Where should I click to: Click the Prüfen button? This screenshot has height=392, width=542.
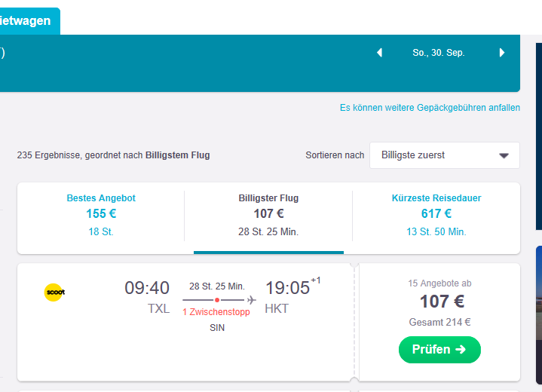click(x=439, y=350)
